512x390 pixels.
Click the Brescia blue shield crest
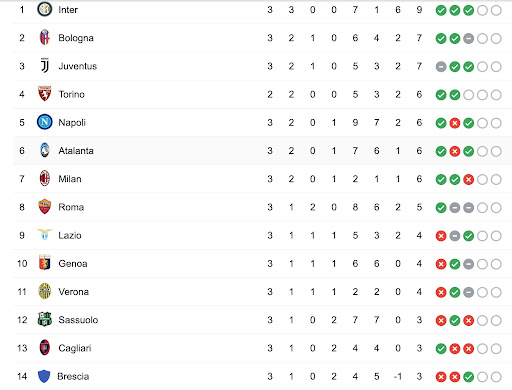pos(44,376)
